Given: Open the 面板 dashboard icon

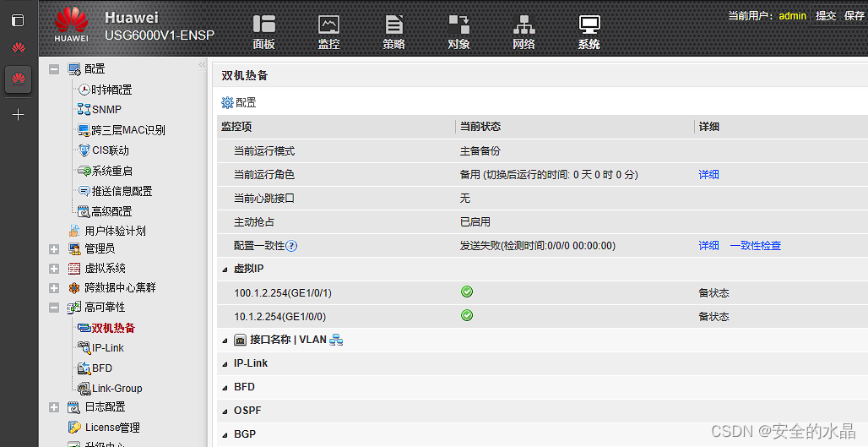Looking at the screenshot, I should [x=264, y=25].
